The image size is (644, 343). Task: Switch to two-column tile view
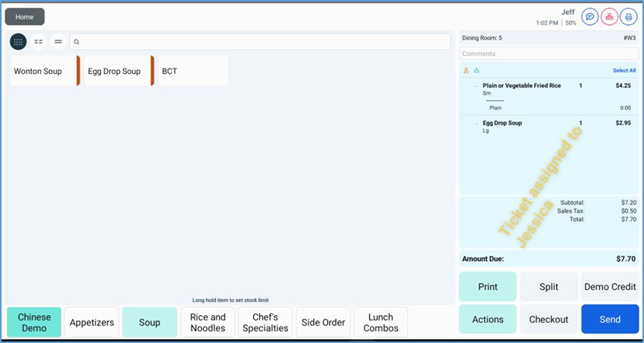point(38,42)
